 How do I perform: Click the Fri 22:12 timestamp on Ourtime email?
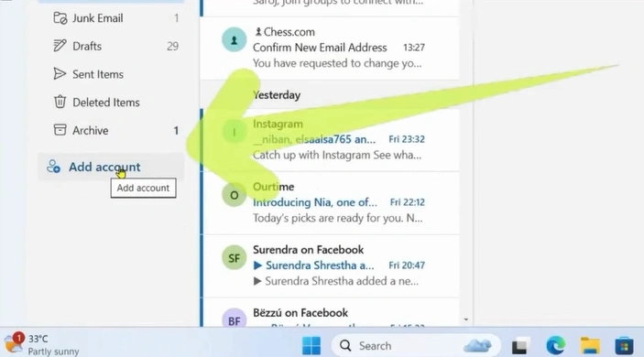coord(407,202)
